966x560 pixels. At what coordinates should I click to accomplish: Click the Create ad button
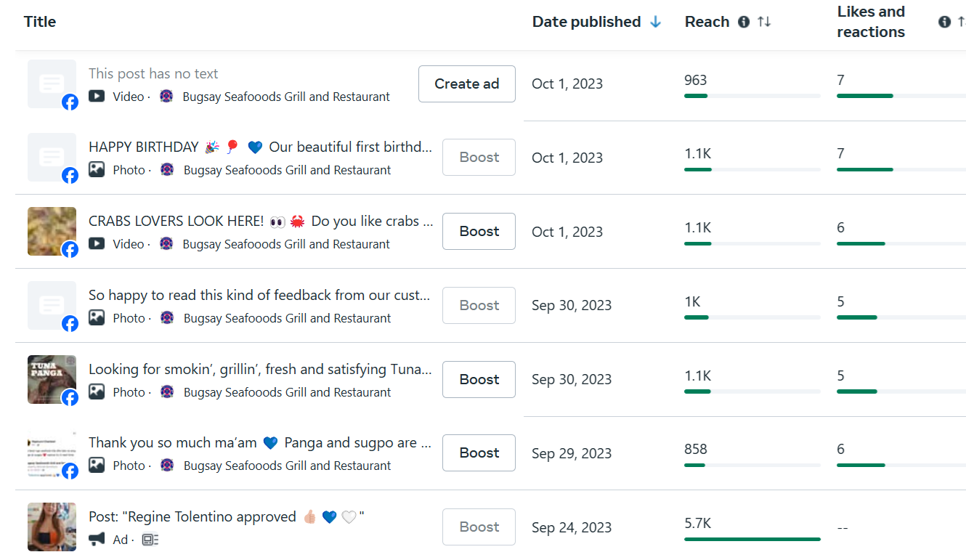pyautogui.click(x=466, y=84)
